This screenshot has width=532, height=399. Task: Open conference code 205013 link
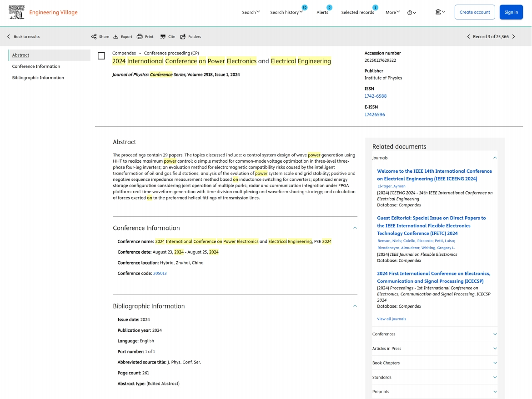tap(160, 273)
